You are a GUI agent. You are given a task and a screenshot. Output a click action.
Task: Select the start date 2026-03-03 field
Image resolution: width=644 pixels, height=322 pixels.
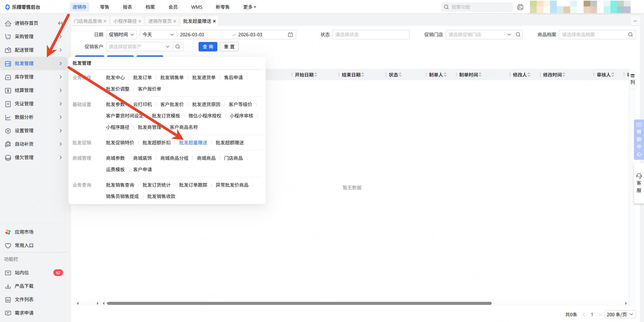coord(192,35)
